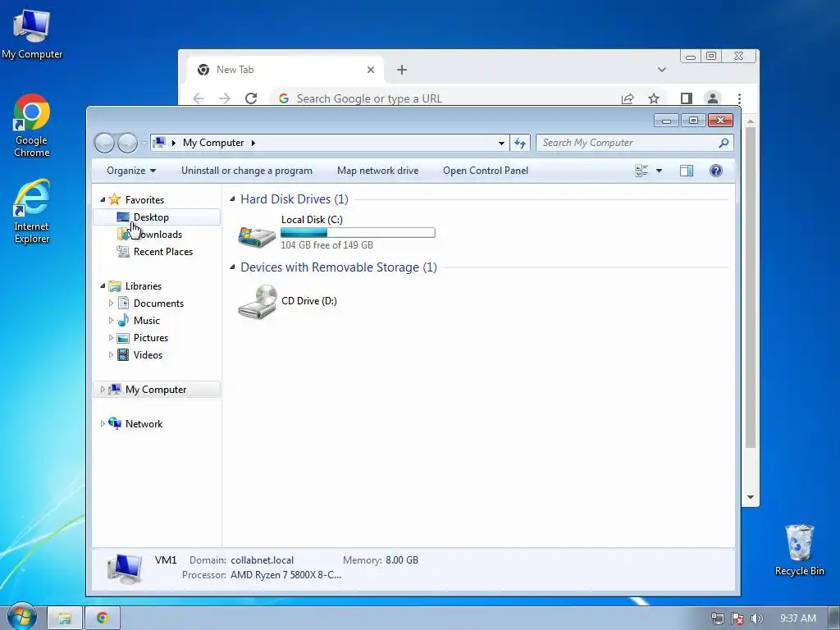Open Chrome profile avatar

click(713, 98)
